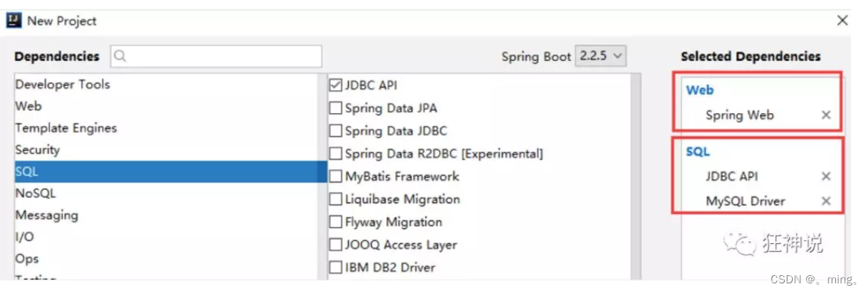Image resolution: width=868 pixels, height=293 pixels.
Task: Tick JOOQ Access Layer checkbox
Action: click(x=335, y=245)
